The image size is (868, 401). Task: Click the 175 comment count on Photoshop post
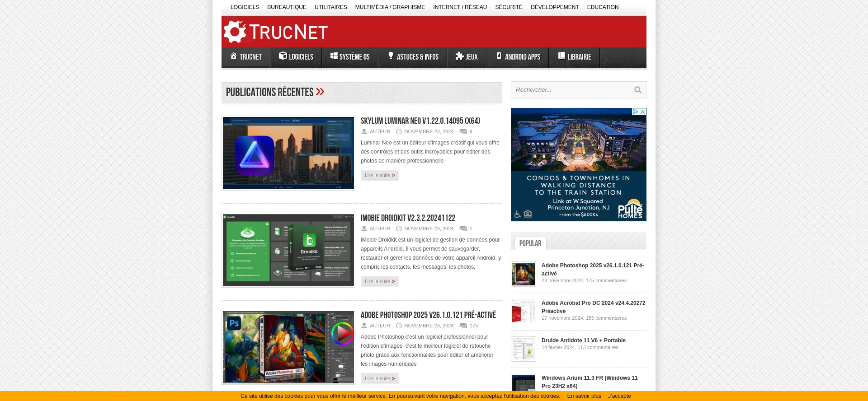(473, 326)
